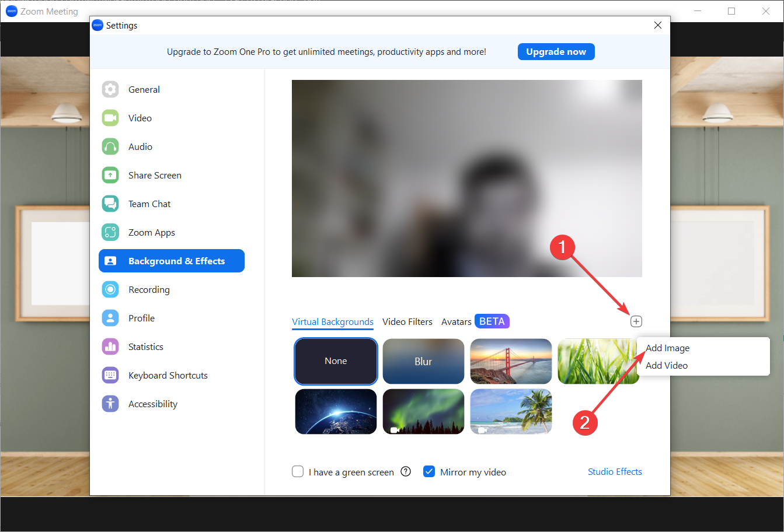784x532 pixels.
Task: Enable I have a green screen
Action: click(x=298, y=471)
